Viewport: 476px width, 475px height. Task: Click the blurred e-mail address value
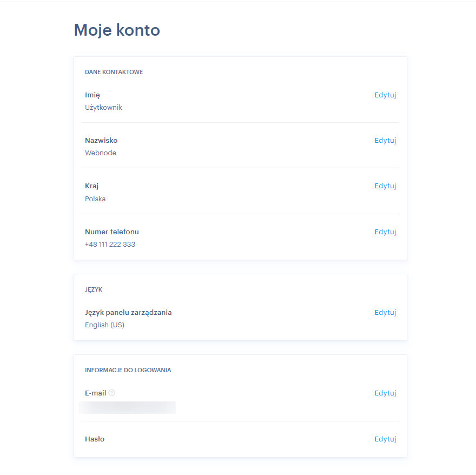[x=127, y=407]
